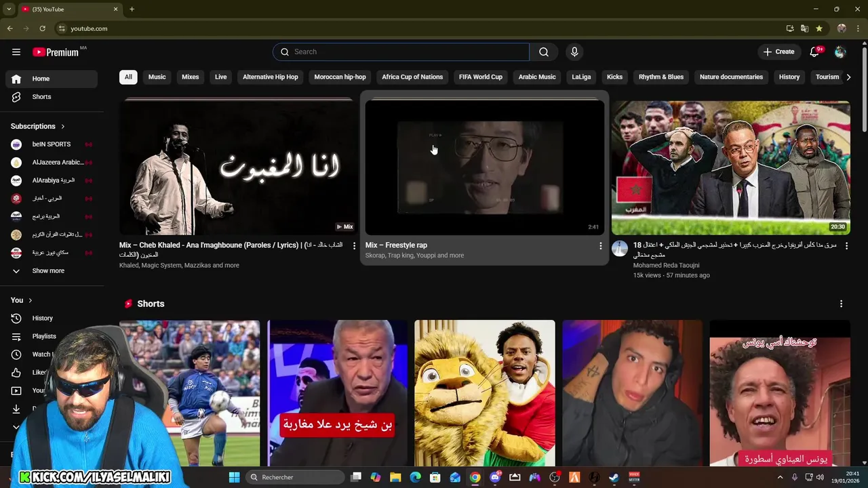Select the LaLiga chip
This screenshot has height=488, width=868.
click(x=581, y=77)
